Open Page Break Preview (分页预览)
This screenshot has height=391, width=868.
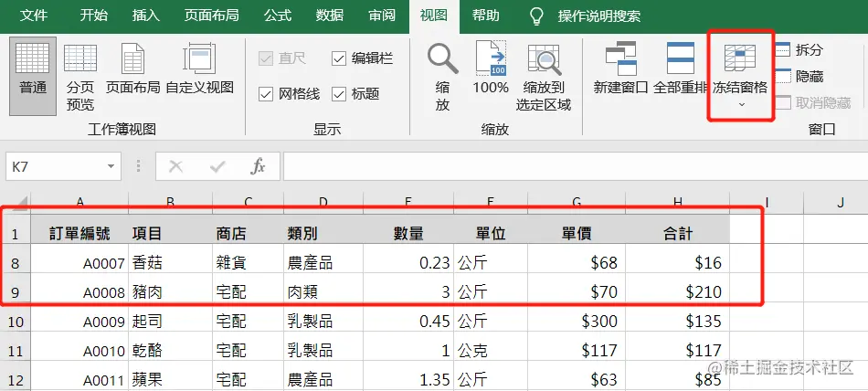(x=80, y=77)
